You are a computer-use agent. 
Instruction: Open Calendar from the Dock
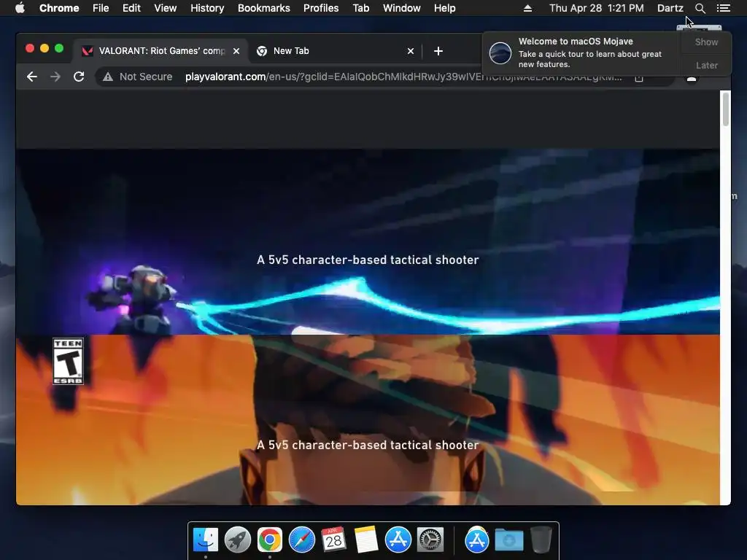point(334,540)
